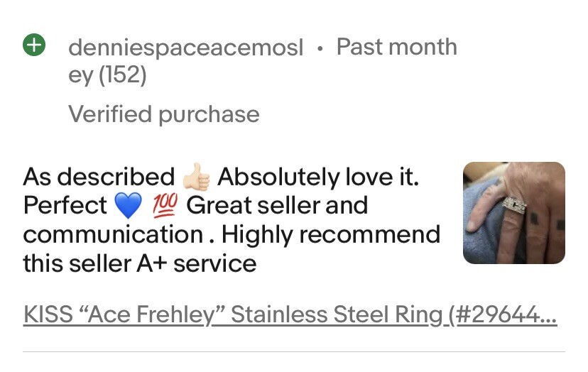The image size is (588, 372).
Task: Click the "this seller A+ service" line
Action: click(139, 263)
